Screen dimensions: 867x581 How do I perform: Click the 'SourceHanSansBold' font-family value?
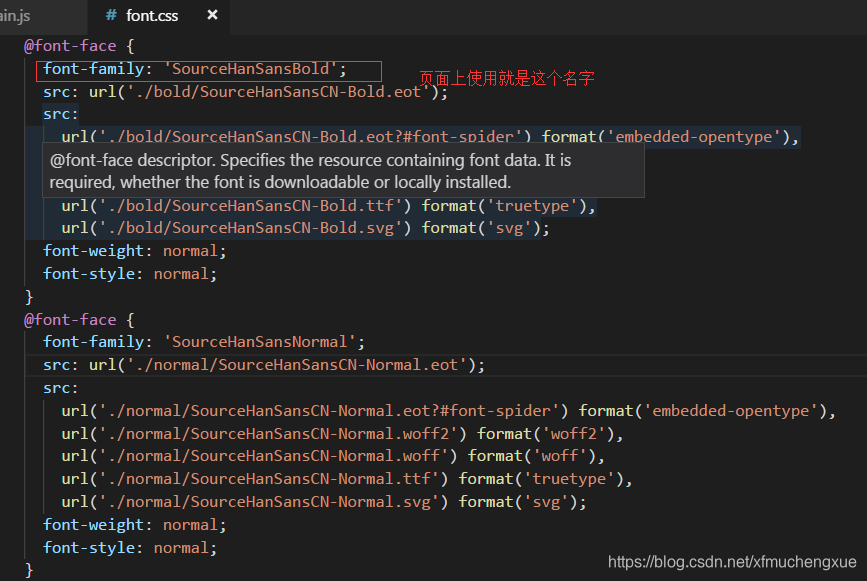pyautogui.click(x=250, y=69)
